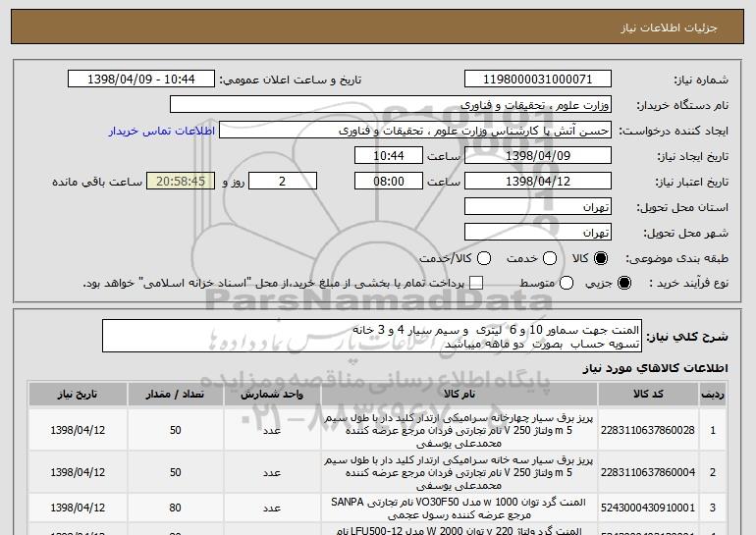Image resolution: width=756 pixels, height=535 pixels.
Task: Click the request creator name field
Action: pyautogui.click(x=415, y=131)
